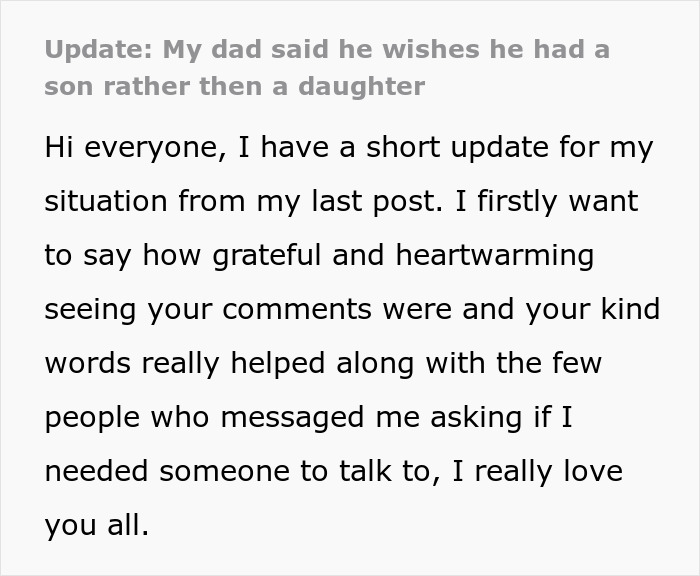Viewport: 700px width, 576px height.
Task: Click the word "along" in the body
Action: [x=375, y=363]
